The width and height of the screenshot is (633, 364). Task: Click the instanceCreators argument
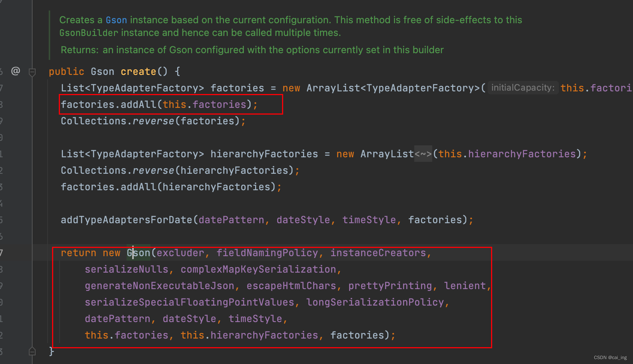(x=378, y=253)
